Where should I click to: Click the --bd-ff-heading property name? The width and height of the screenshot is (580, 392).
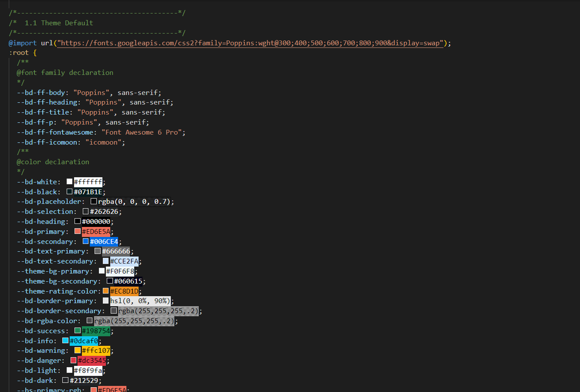click(47, 102)
